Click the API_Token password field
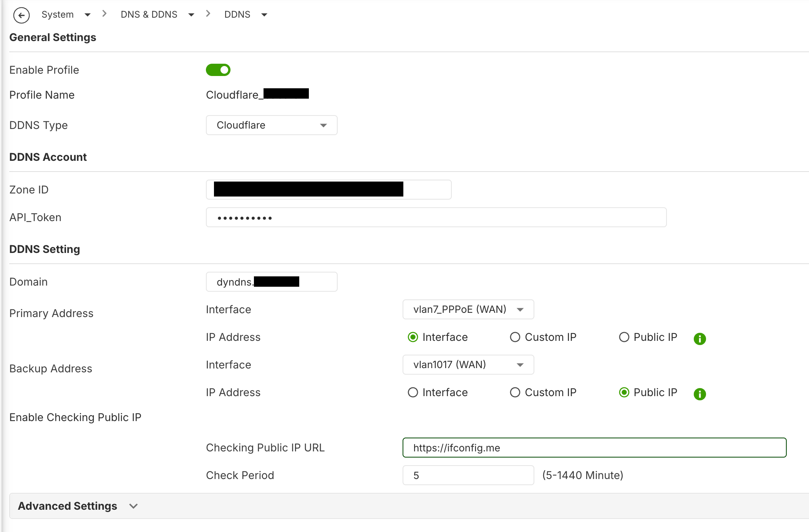This screenshot has height=532, width=809. point(436,217)
